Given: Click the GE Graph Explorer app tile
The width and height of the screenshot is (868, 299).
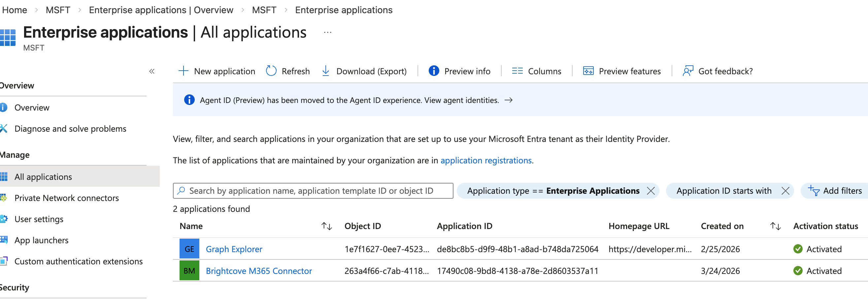Looking at the screenshot, I should click(x=189, y=249).
